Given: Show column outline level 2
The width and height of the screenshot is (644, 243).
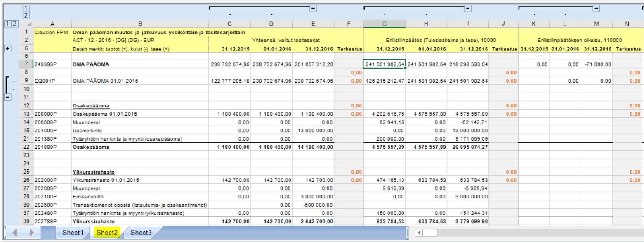Looking at the screenshot, I should 26,15.
